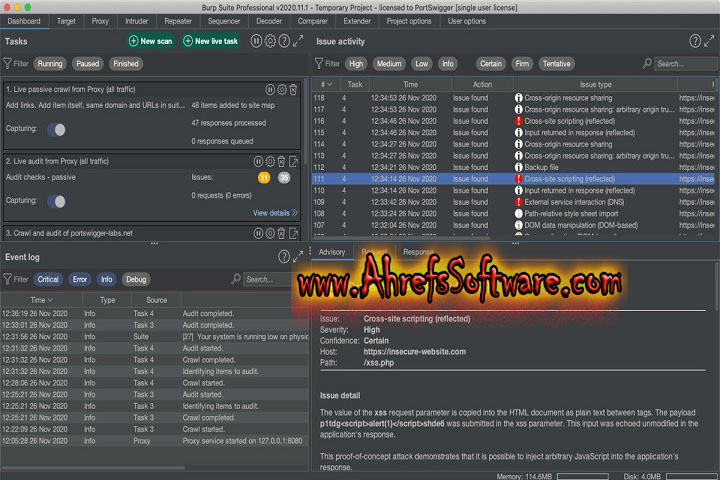Expand the Issue activity panel
The width and height of the screenshot is (720, 480).
click(709, 41)
